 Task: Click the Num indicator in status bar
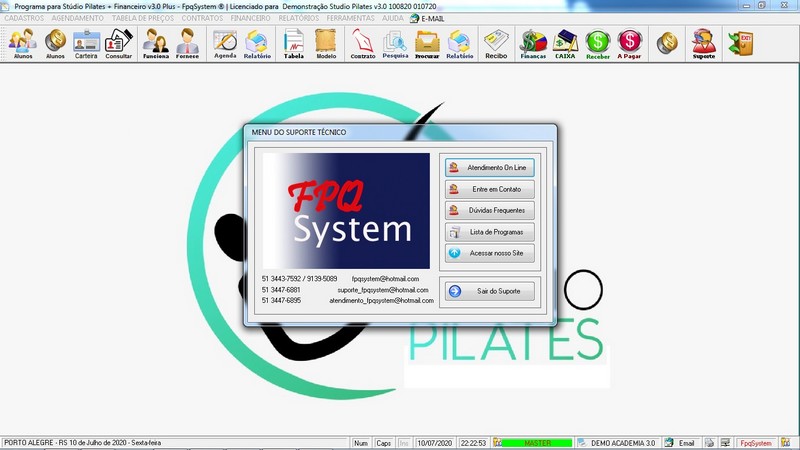pos(361,443)
